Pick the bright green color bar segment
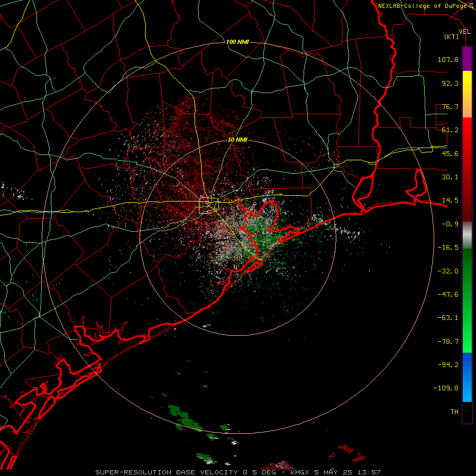The width and height of the screenshot is (476, 476). [467, 300]
